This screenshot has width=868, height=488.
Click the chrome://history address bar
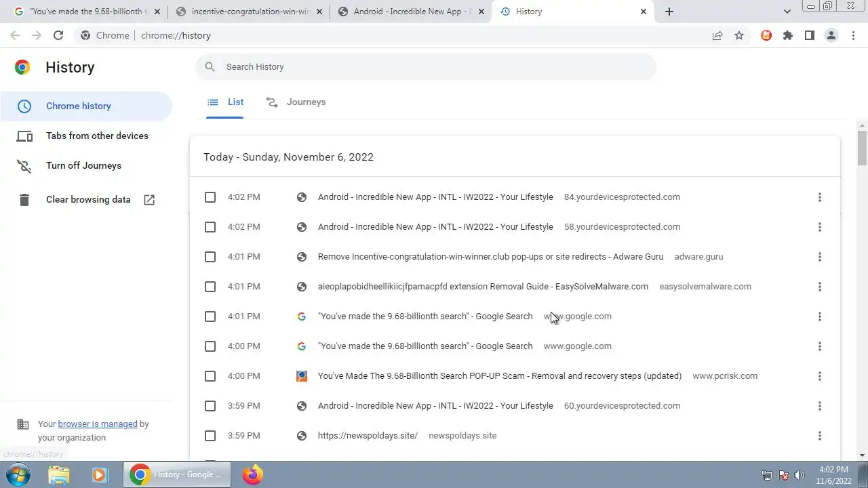(390, 35)
